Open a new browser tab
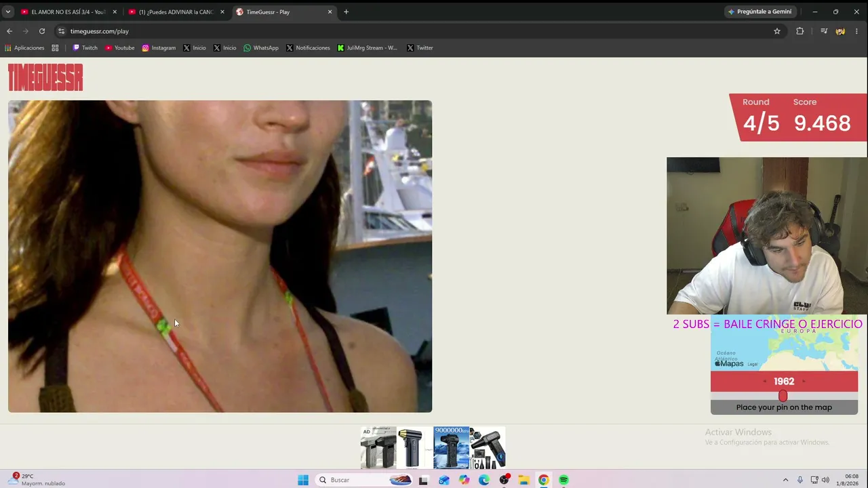Viewport: 868px width, 488px height. pos(346,12)
